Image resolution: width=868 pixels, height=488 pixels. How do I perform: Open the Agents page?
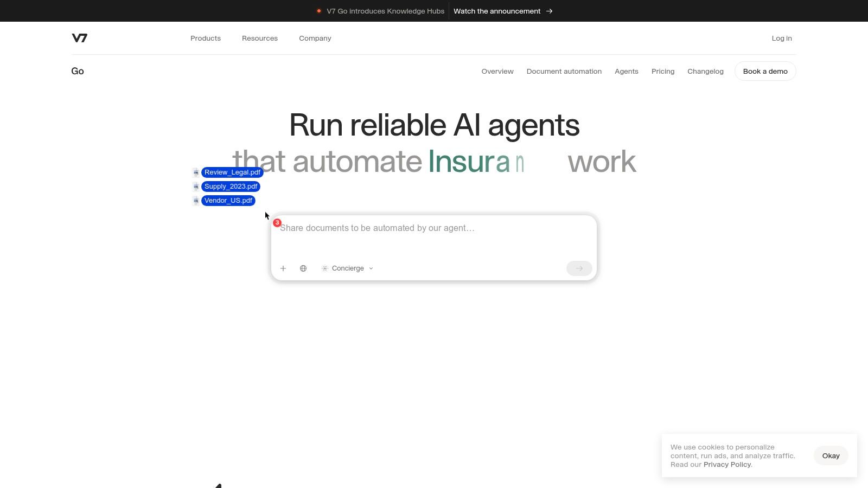(x=627, y=72)
